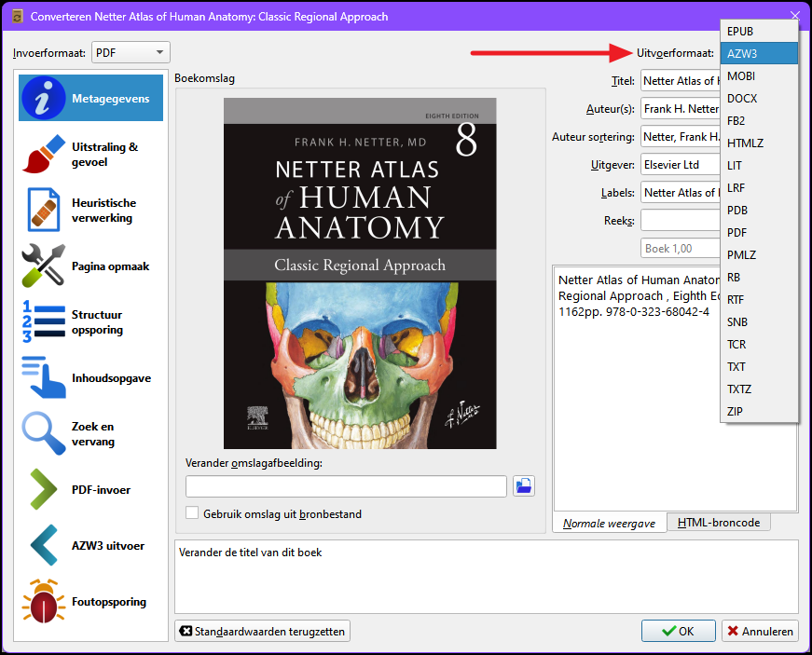Select PMLZ output format
812x655 pixels.
(x=759, y=255)
